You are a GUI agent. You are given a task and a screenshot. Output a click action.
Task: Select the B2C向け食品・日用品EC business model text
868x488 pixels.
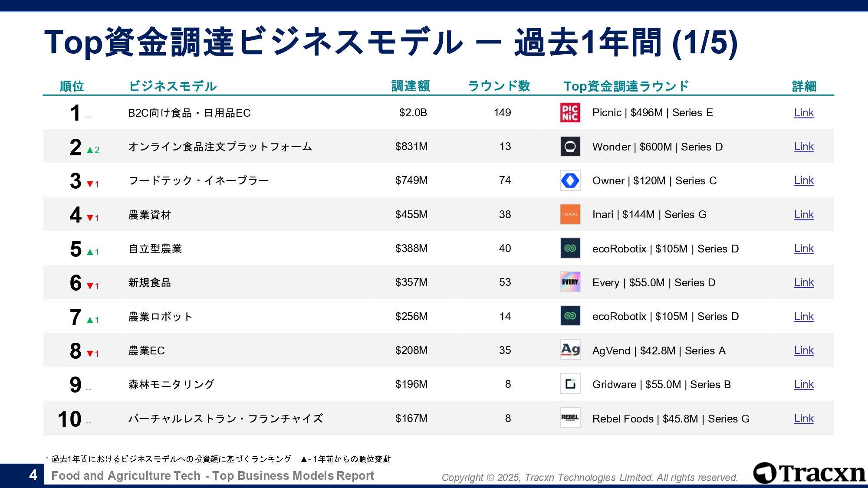tap(189, 113)
